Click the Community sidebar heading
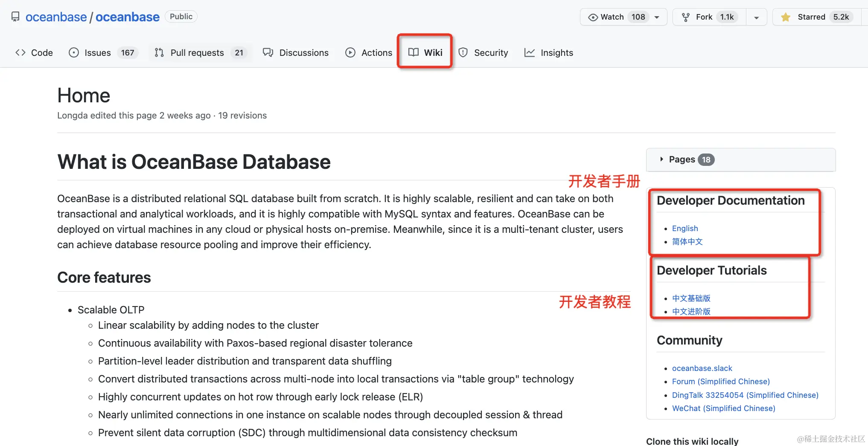 [x=690, y=340]
